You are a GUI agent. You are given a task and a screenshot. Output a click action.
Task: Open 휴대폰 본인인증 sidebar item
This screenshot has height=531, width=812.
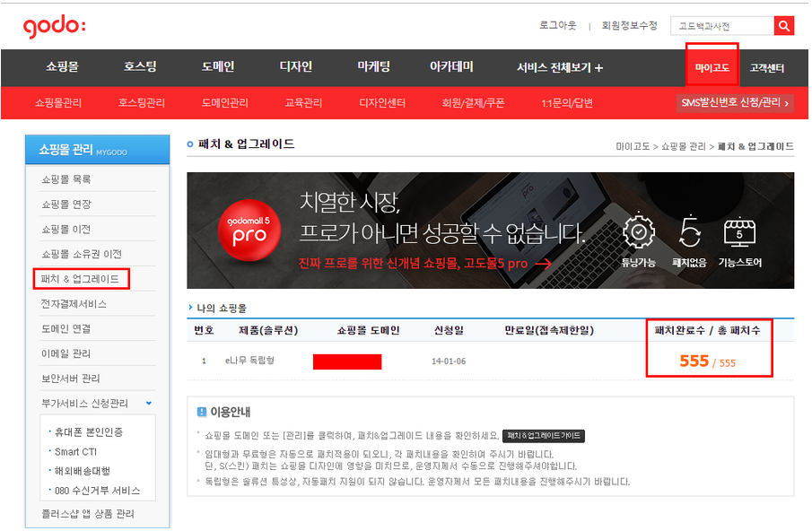tap(89, 431)
